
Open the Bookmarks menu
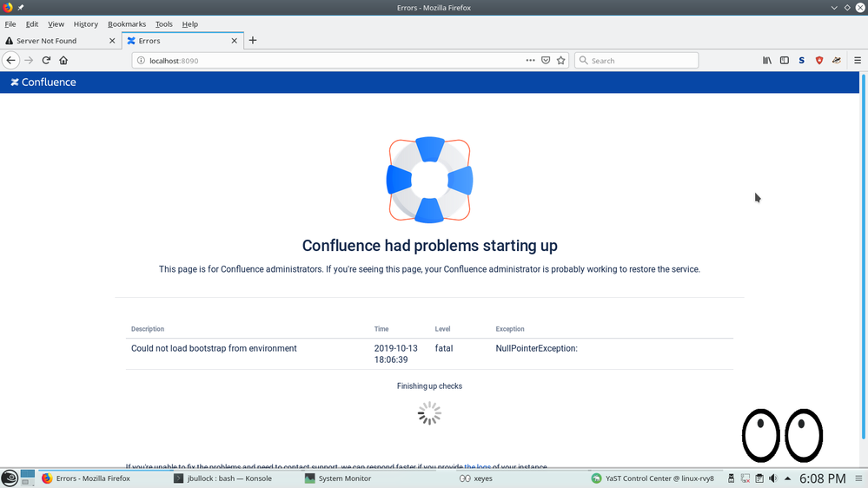coord(127,23)
